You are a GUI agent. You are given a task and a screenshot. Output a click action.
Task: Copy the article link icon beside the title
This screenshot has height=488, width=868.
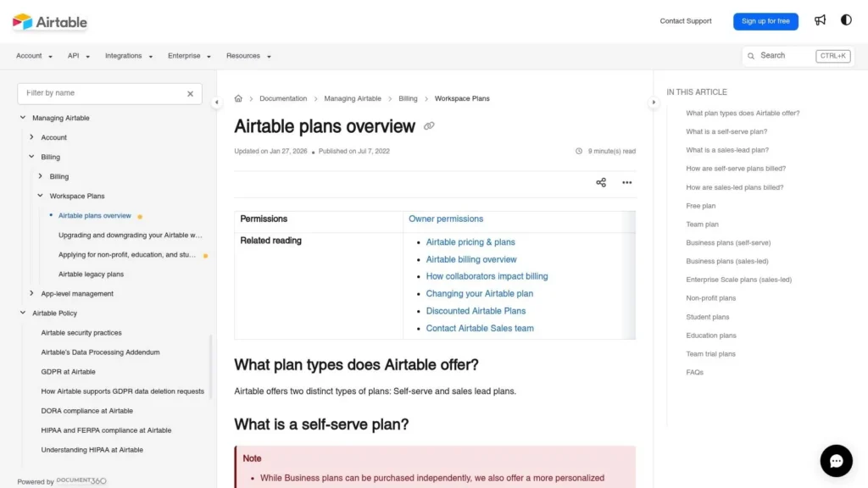click(429, 125)
